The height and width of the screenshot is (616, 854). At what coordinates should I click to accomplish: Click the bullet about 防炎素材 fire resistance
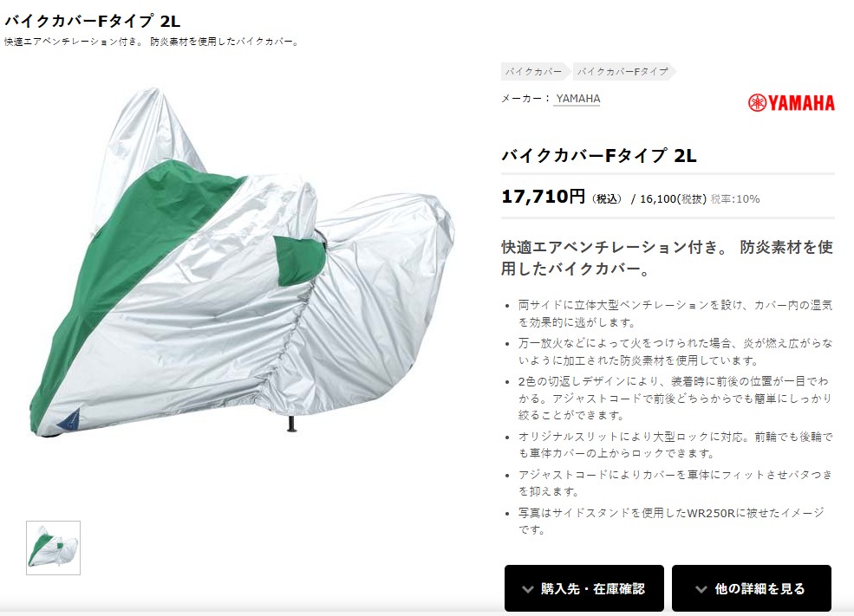click(675, 352)
